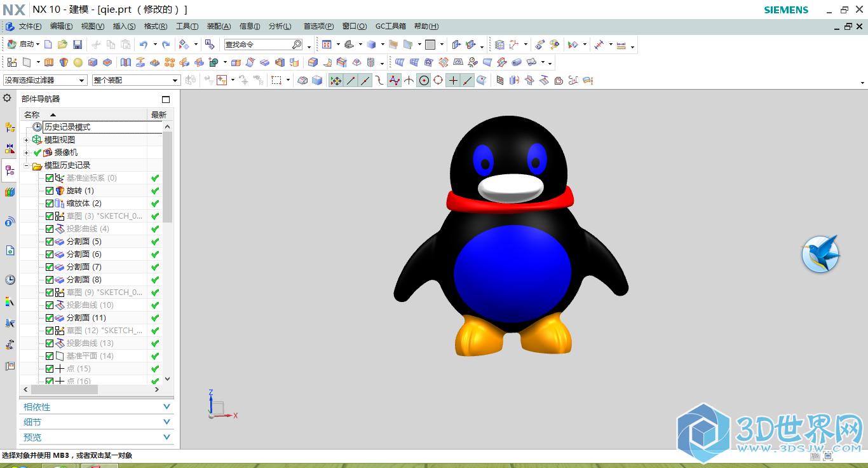Redo with the forward arrow icon
This screenshot has width=868, height=468.
tap(166, 45)
